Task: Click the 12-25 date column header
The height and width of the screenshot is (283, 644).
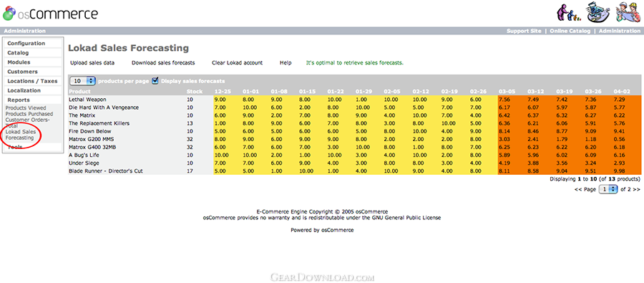Action: [223, 91]
